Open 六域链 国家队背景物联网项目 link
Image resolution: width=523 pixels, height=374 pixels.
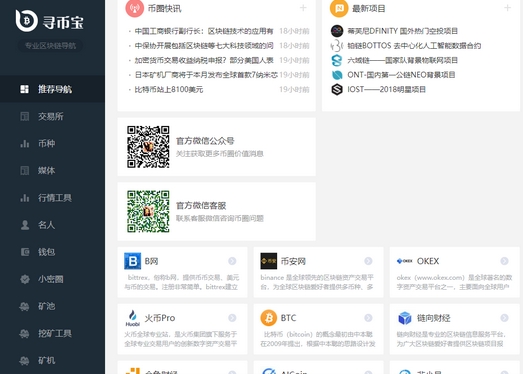(x=402, y=60)
